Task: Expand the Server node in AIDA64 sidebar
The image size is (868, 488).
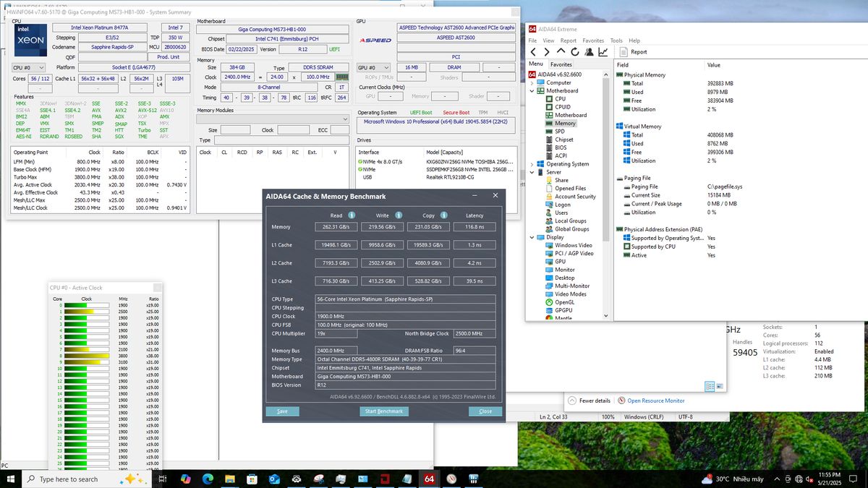Action: pos(532,172)
